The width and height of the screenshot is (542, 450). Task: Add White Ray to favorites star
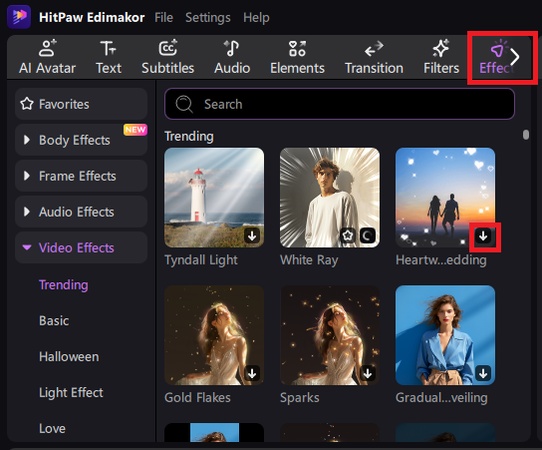tap(348, 236)
